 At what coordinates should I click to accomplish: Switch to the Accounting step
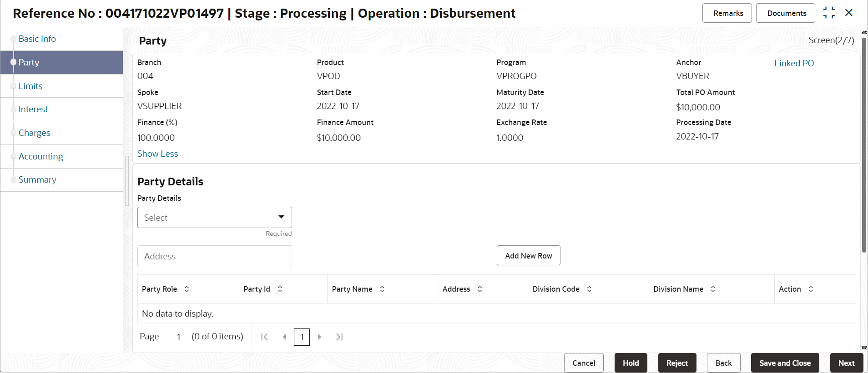tap(41, 156)
